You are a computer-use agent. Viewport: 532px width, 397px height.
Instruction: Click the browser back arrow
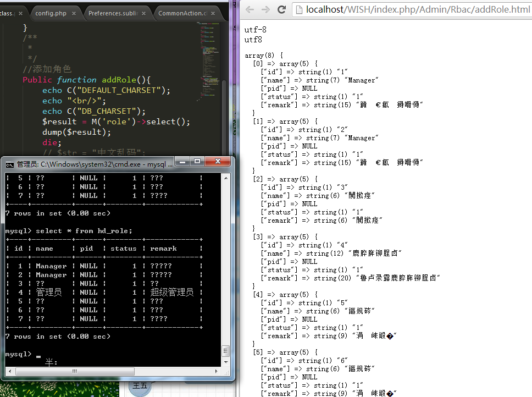pos(250,9)
